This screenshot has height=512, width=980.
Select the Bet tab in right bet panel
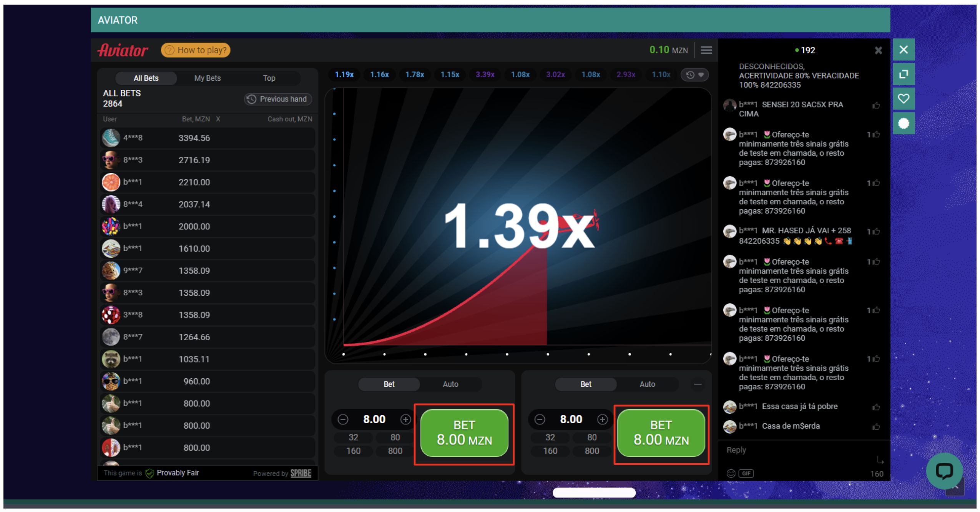586,384
